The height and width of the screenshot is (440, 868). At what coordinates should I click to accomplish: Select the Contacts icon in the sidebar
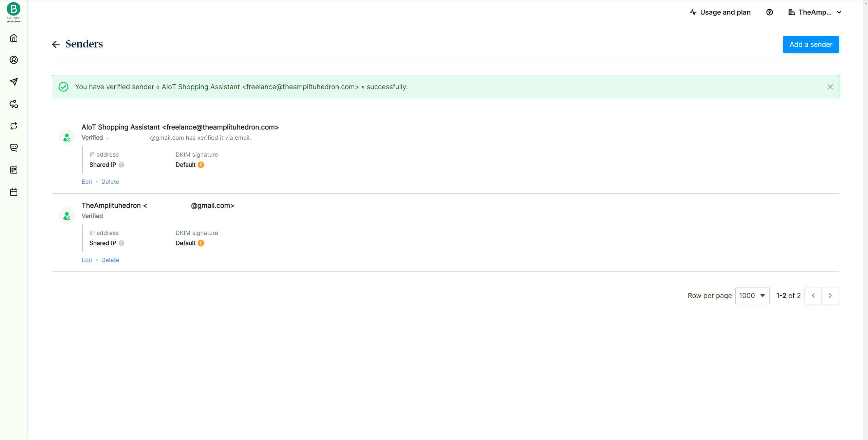[x=14, y=60]
